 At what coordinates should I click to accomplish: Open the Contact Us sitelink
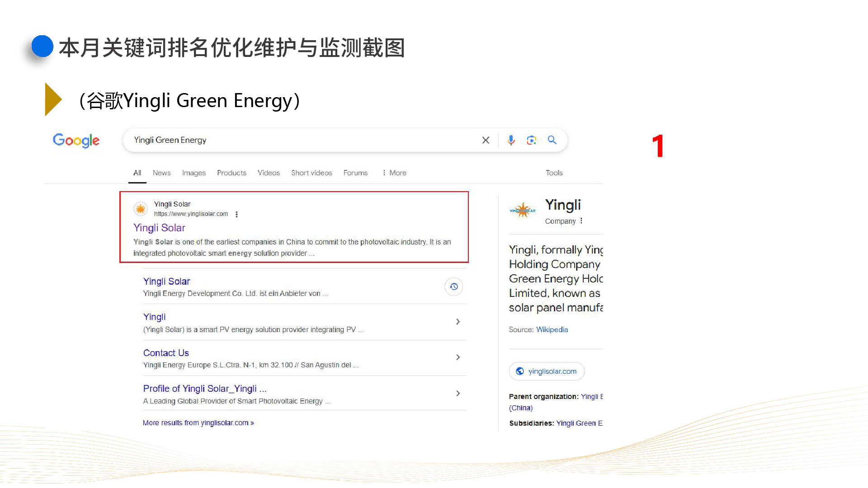click(x=166, y=353)
